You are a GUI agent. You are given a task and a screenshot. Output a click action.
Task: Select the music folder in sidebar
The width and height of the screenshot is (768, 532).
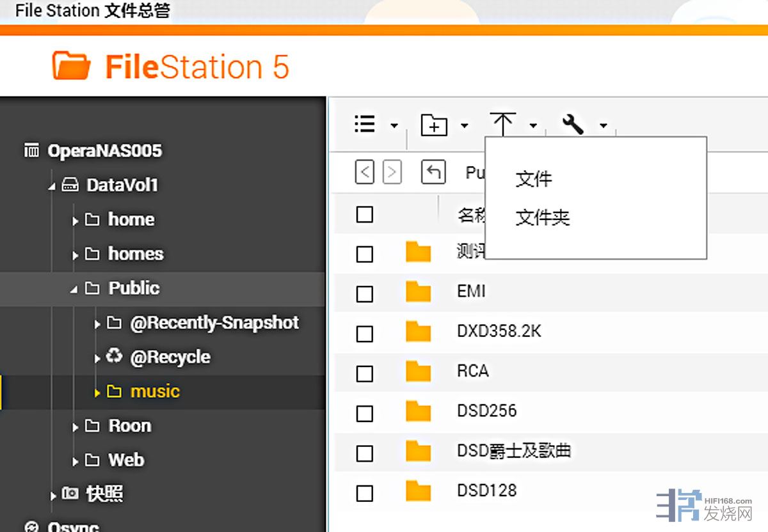click(155, 391)
